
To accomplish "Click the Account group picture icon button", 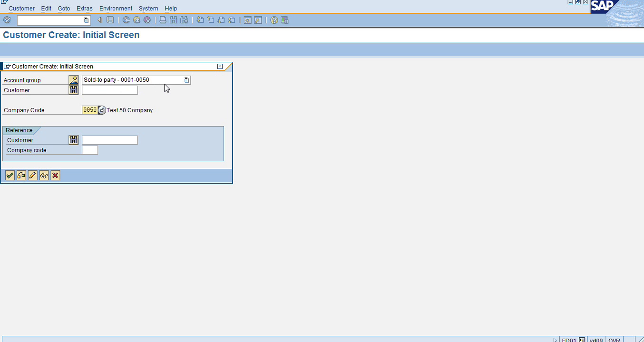I will tap(73, 80).
